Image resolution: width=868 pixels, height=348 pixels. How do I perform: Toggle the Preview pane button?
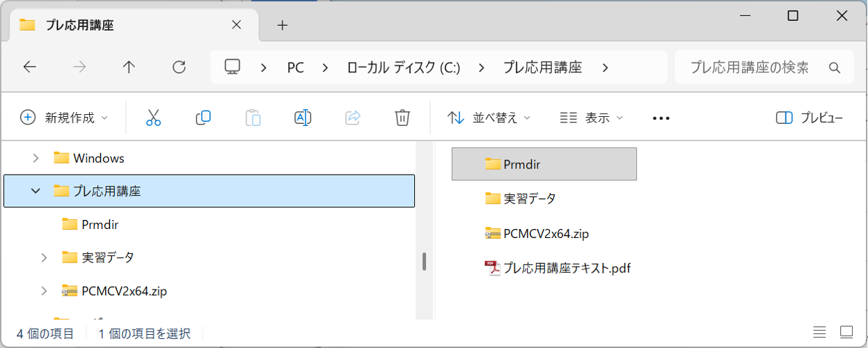(810, 118)
